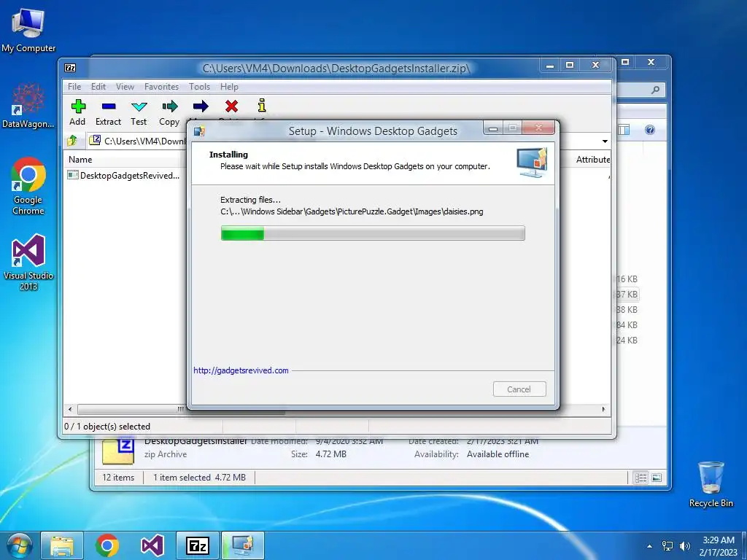The width and height of the screenshot is (747, 560).
Task: Open the Favorites menu in 7-Zip
Action: (161, 87)
